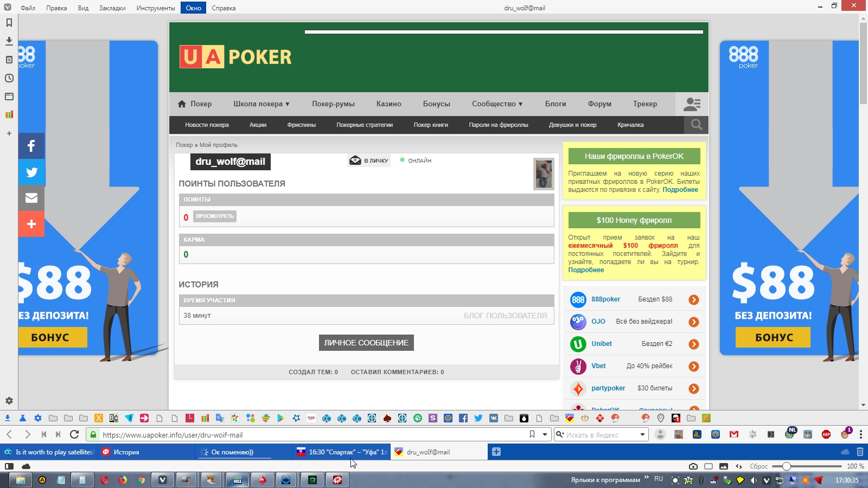Open the browser extensions overflow menu
Viewport: 868px width, 488px height.
[x=860, y=434]
